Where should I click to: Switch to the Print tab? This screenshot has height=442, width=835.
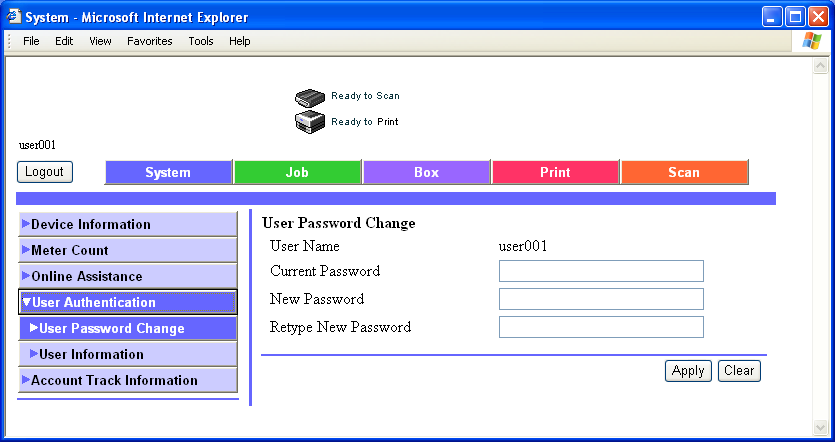[555, 172]
